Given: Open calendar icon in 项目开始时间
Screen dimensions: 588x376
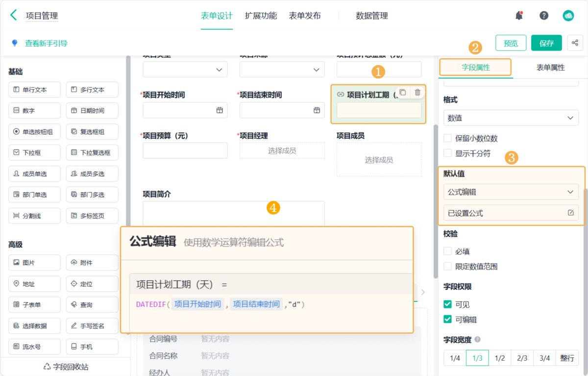Looking at the screenshot, I should coord(220,110).
